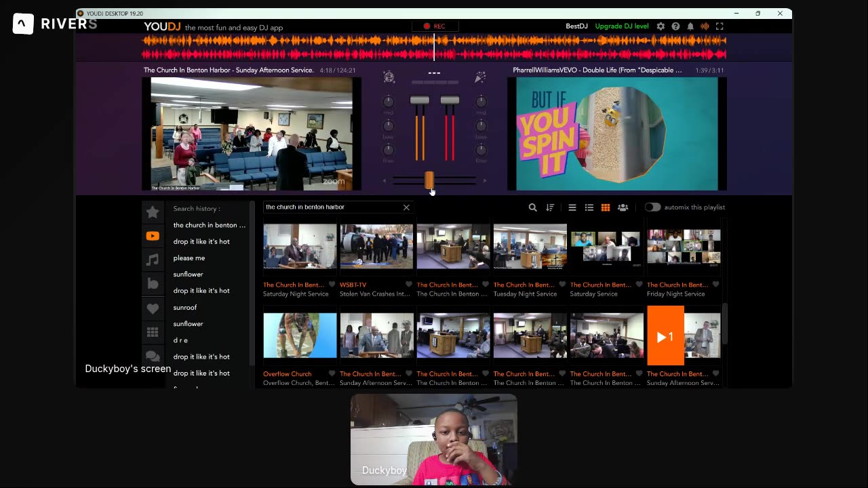Click the magnifier search icon
The height and width of the screenshot is (488, 868).
click(x=532, y=207)
